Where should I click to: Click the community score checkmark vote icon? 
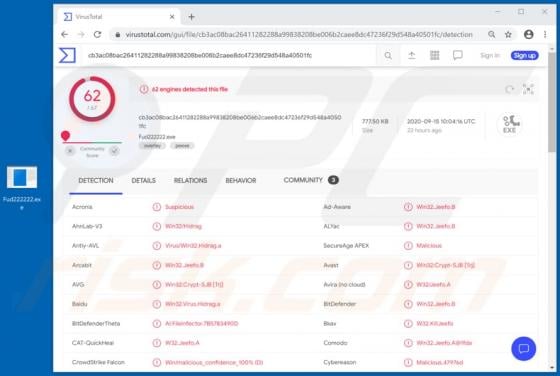(x=114, y=151)
